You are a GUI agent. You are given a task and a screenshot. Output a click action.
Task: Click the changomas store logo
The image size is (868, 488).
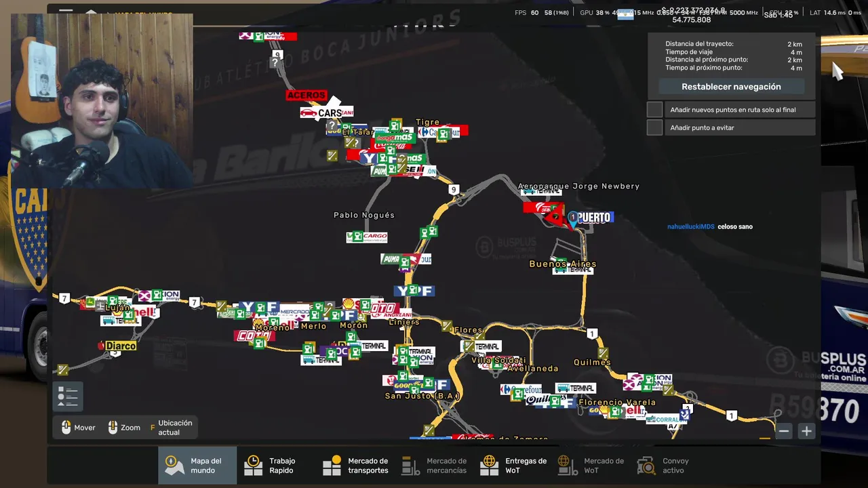(394, 138)
